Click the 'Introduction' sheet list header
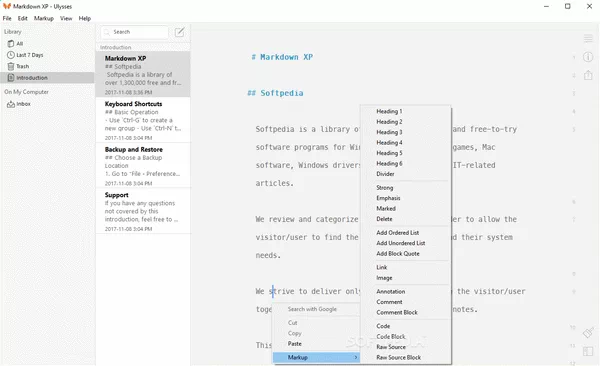Image resolution: width=600 pixels, height=366 pixels. click(x=116, y=47)
